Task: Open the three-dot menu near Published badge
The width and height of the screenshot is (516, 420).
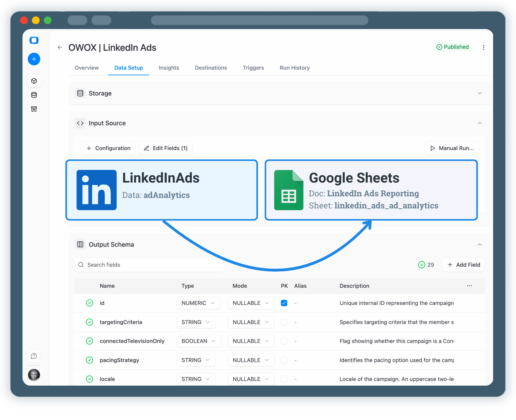Action: (483, 47)
